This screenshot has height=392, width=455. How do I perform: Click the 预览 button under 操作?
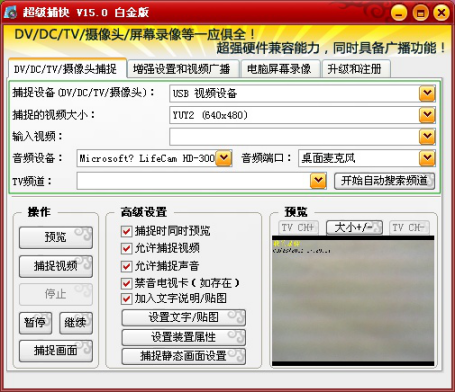[56, 237]
